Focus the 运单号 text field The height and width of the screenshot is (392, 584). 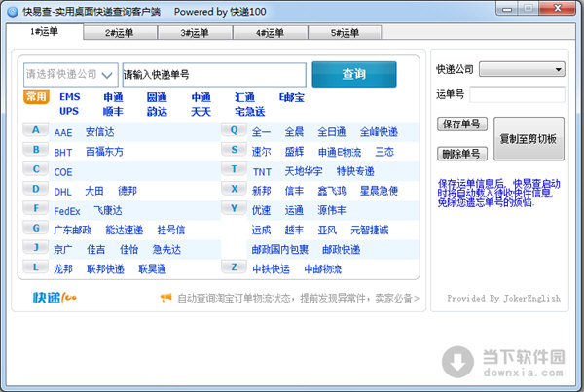click(x=517, y=94)
